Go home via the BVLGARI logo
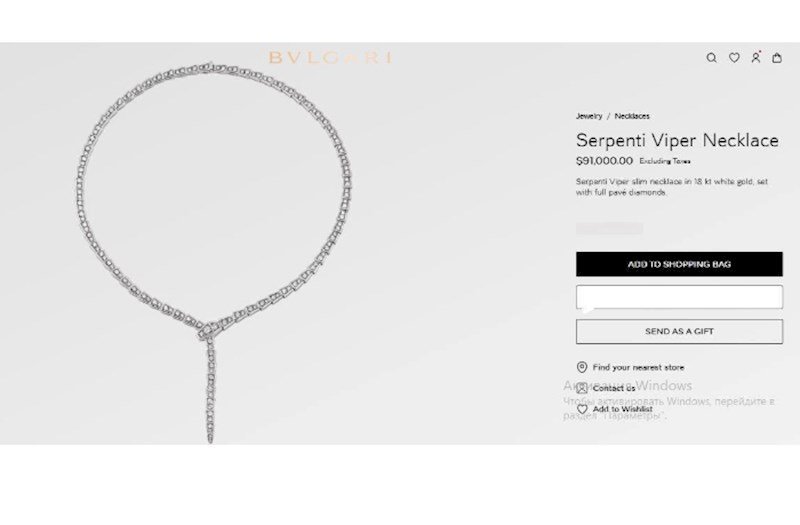The width and height of the screenshot is (800, 525). click(331, 58)
